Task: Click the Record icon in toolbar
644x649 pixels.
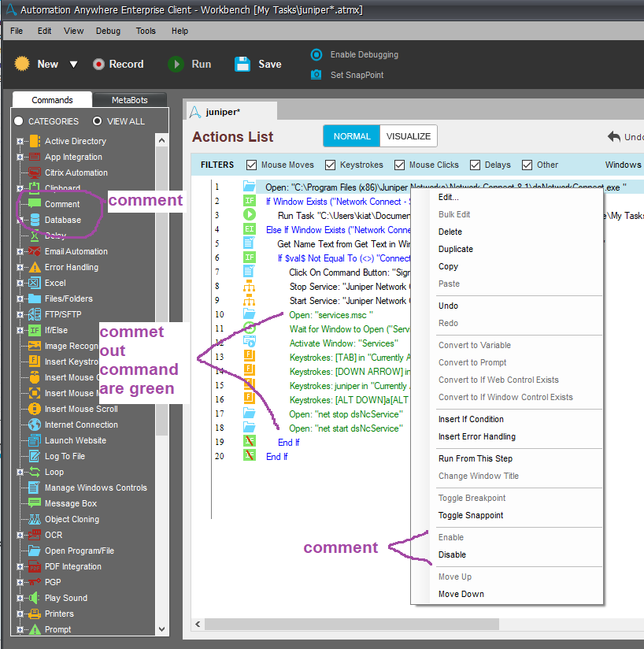Action: (98, 65)
